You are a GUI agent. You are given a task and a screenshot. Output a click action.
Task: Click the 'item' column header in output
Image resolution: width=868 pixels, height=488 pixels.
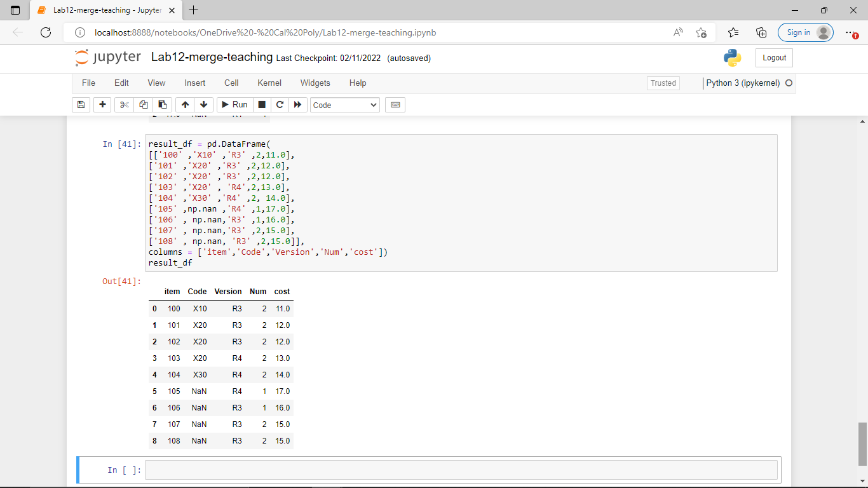[x=172, y=292]
